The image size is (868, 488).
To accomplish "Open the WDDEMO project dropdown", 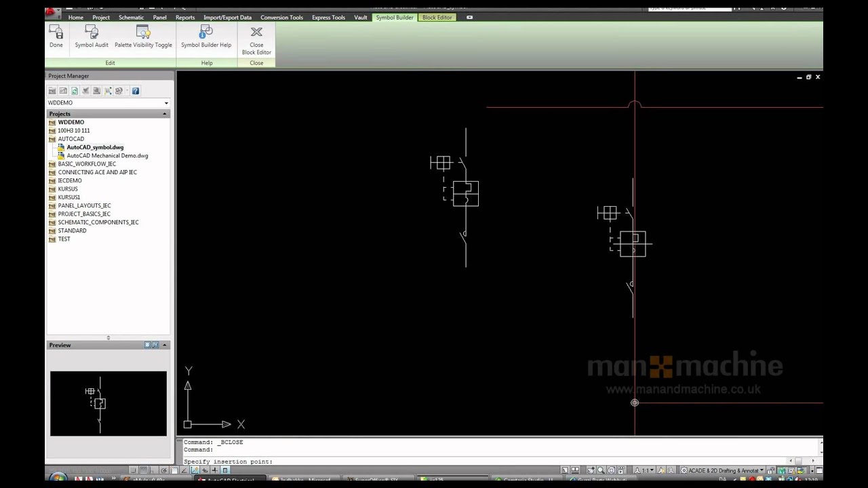I will pyautogui.click(x=166, y=103).
